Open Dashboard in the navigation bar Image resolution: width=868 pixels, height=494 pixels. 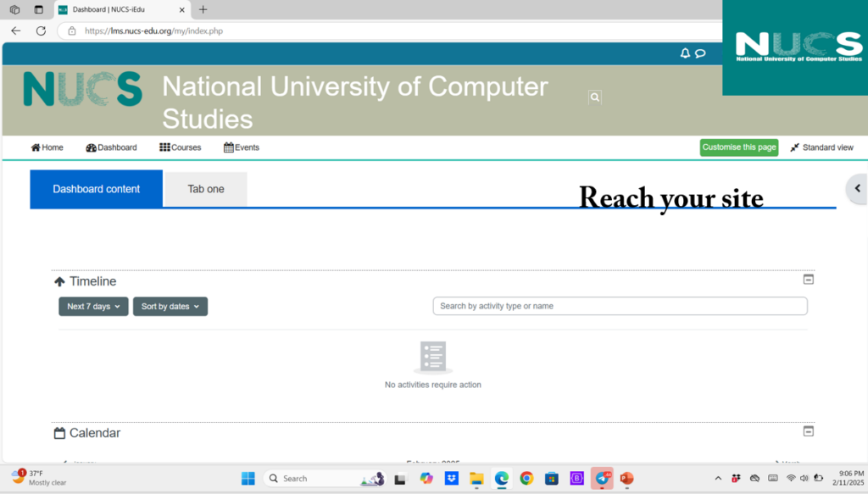click(111, 147)
